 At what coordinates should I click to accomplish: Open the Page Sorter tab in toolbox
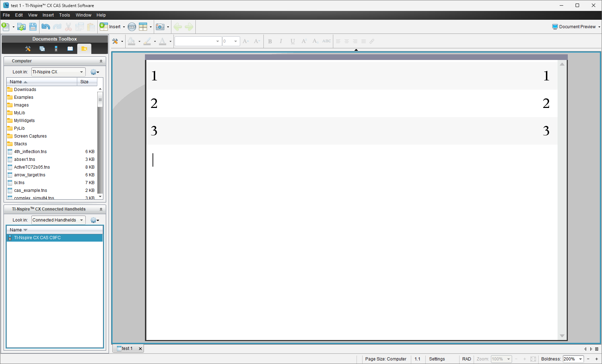[42, 49]
